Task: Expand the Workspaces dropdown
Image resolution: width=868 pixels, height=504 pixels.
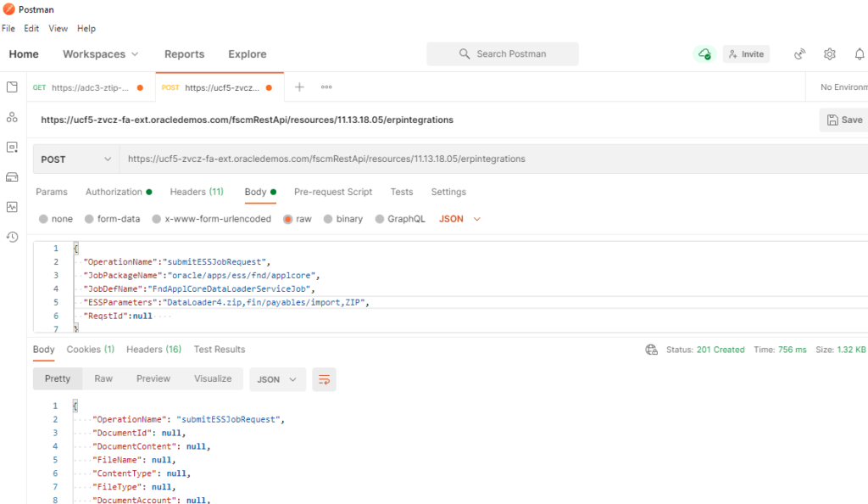Action: tap(100, 53)
